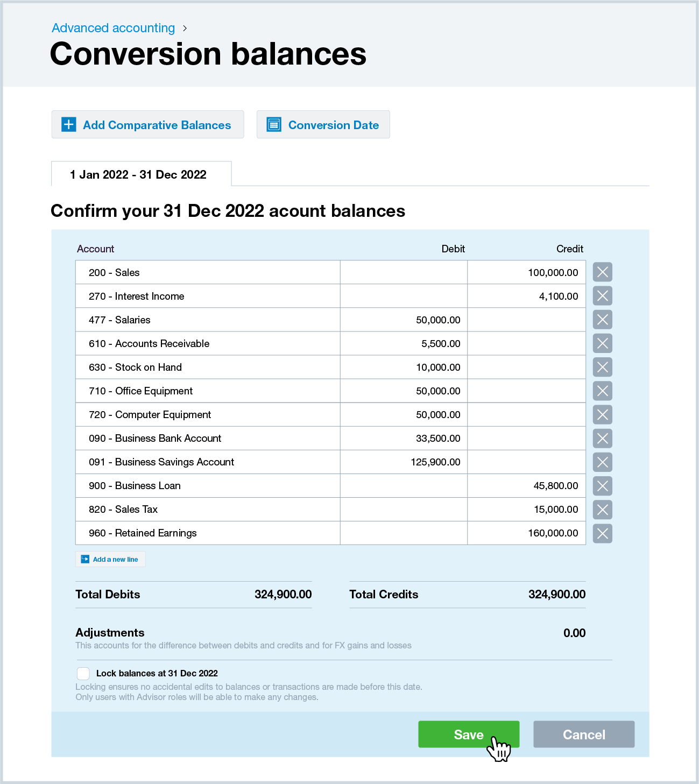Open the Advanced accounting breadcrumb
Image resolution: width=699 pixels, height=784 pixels.
(x=113, y=27)
